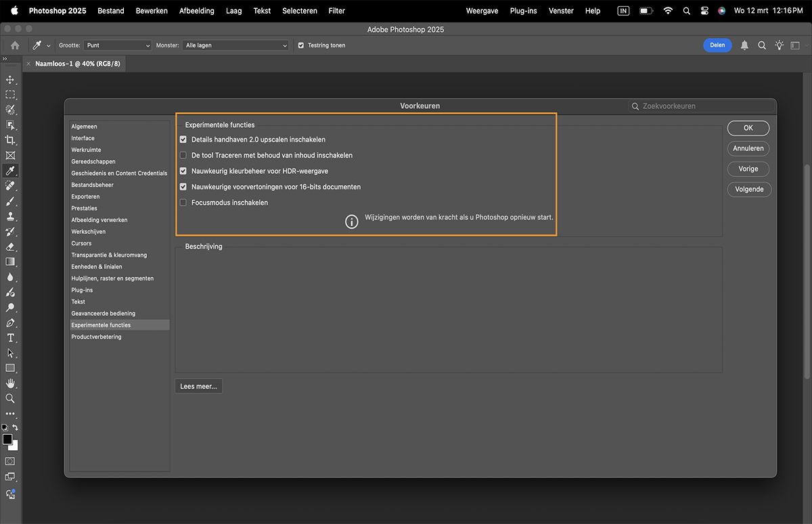812x524 pixels.
Task: Open the Venster menu
Action: click(x=561, y=11)
